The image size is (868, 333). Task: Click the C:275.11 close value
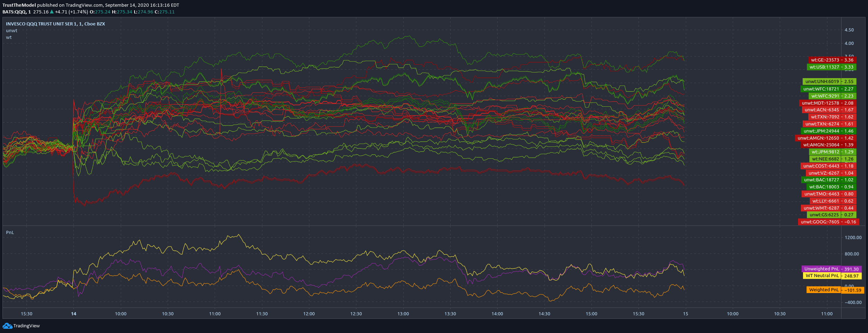tap(165, 12)
